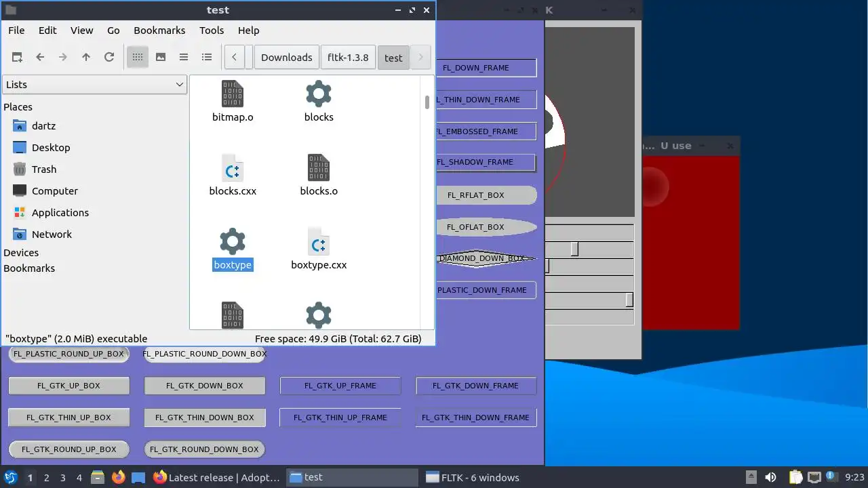Switch to icon view mode
868x488 pixels.
(x=138, y=58)
